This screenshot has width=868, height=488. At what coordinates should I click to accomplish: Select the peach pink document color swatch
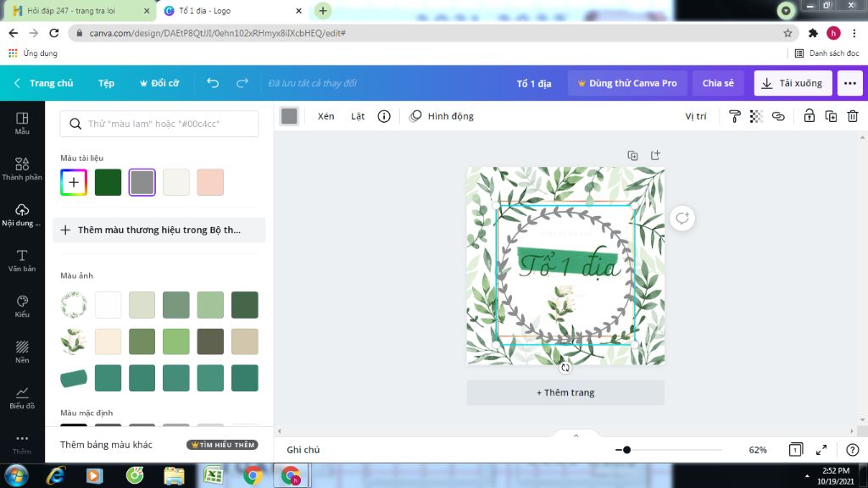(210, 183)
